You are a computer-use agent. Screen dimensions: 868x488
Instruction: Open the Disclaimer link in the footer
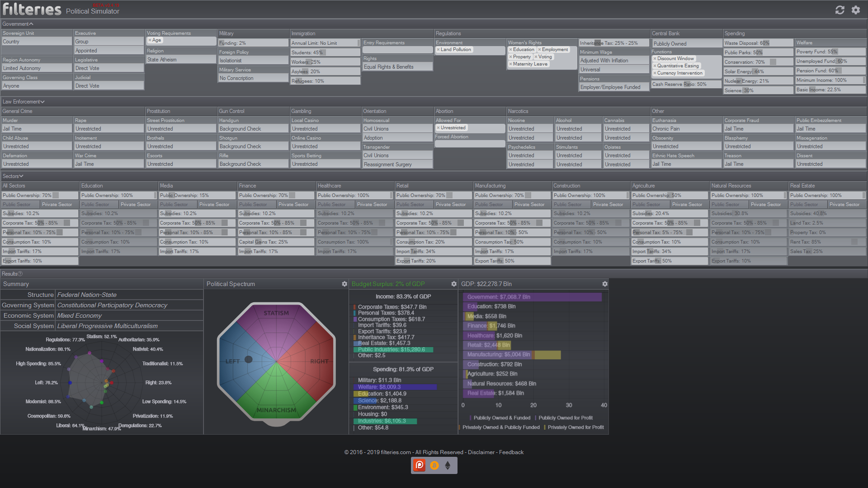coord(481,452)
